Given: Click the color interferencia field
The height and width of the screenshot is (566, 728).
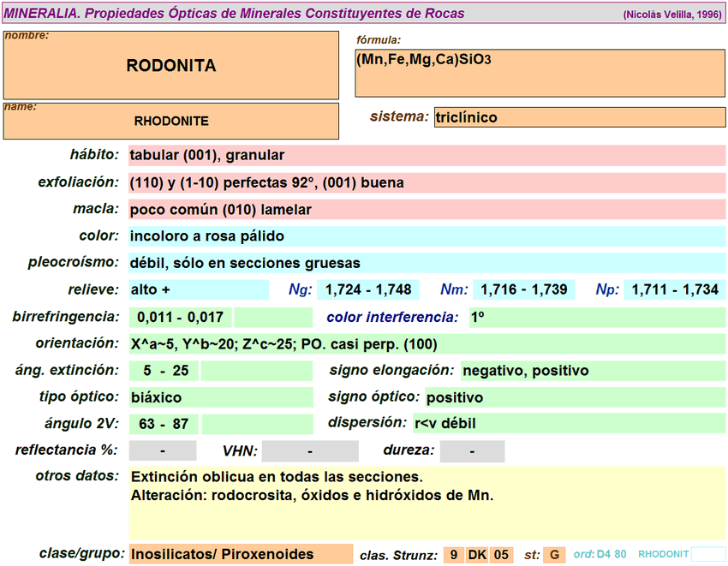Looking at the screenshot, I should 596,318.
